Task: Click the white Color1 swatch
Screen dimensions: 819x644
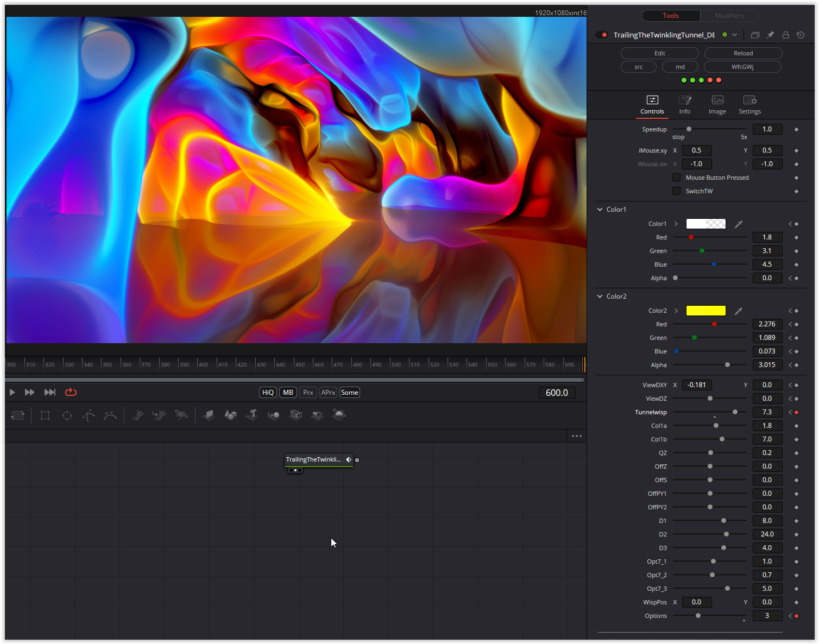Action: (x=706, y=224)
